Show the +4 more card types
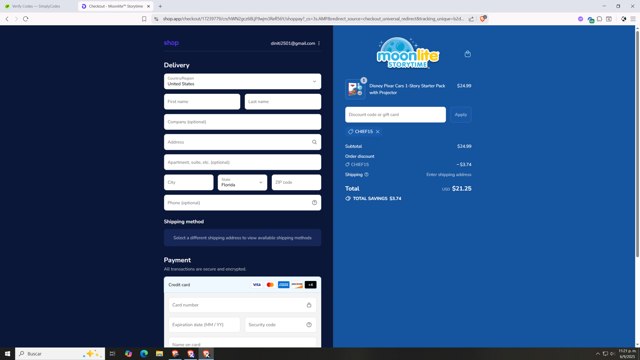Image resolution: width=640 pixels, height=360 pixels. tap(311, 284)
